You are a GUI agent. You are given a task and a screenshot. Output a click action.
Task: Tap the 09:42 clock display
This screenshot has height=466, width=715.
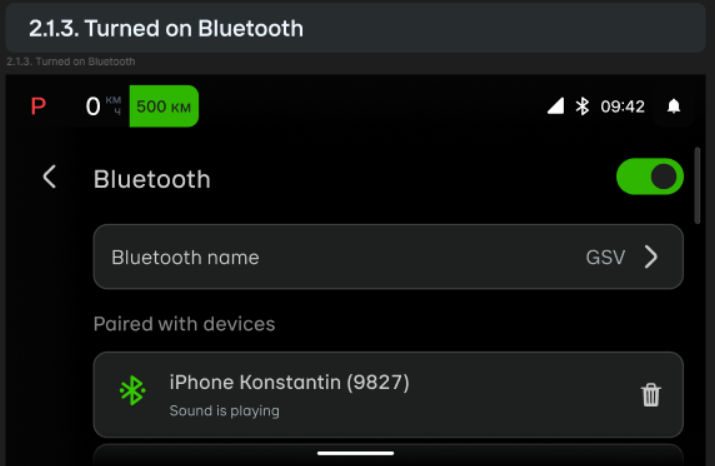click(622, 107)
